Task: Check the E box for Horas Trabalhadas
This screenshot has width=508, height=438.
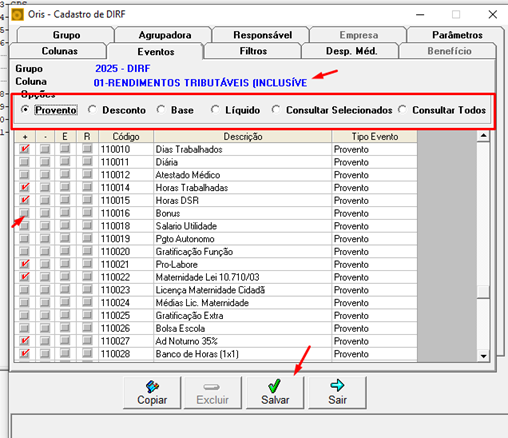Action: [65, 187]
